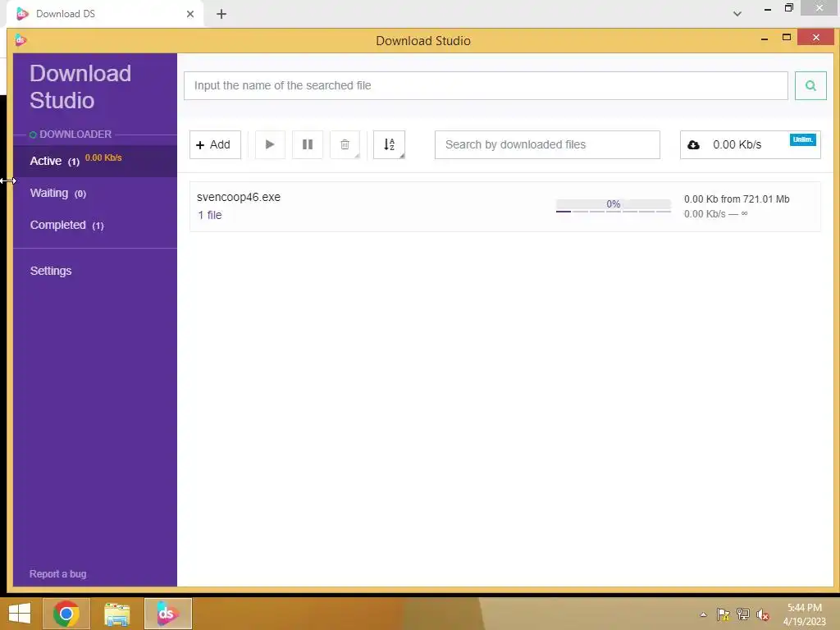Pause the download with the pause button
The image size is (840, 630).
click(x=308, y=144)
